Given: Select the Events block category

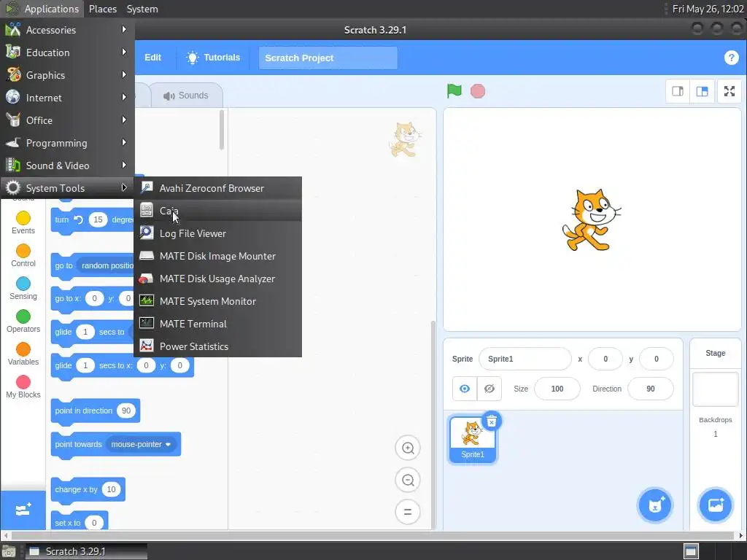Looking at the screenshot, I should tap(23, 223).
